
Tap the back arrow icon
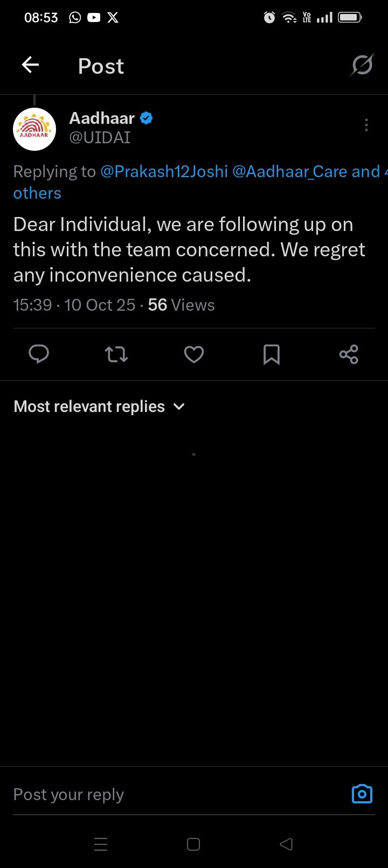click(30, 66)
